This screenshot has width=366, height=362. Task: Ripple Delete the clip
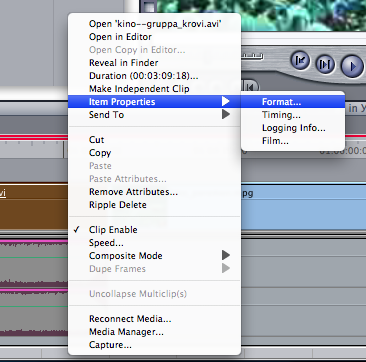point(154,205)
